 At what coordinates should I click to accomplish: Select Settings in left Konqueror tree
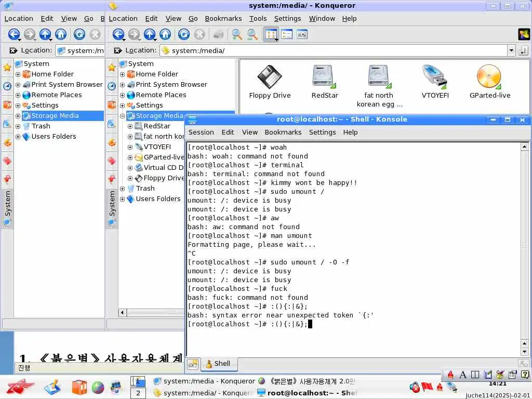[x=45, y=105]
